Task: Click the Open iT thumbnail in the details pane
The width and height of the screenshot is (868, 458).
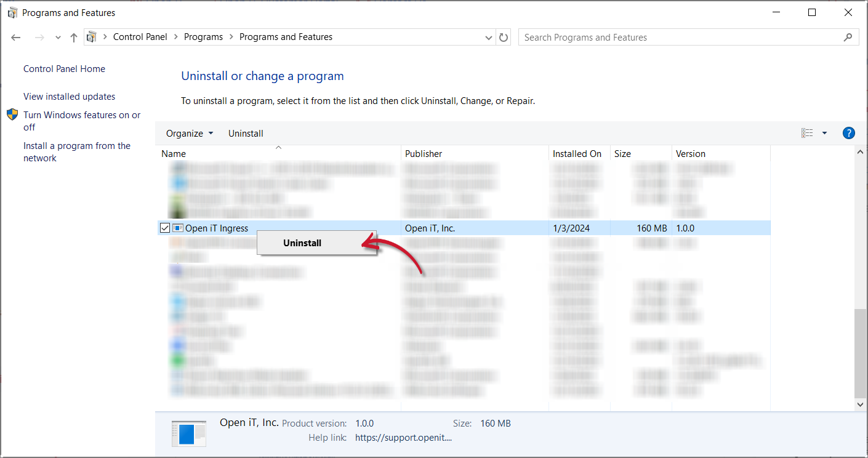Action: 188,433
